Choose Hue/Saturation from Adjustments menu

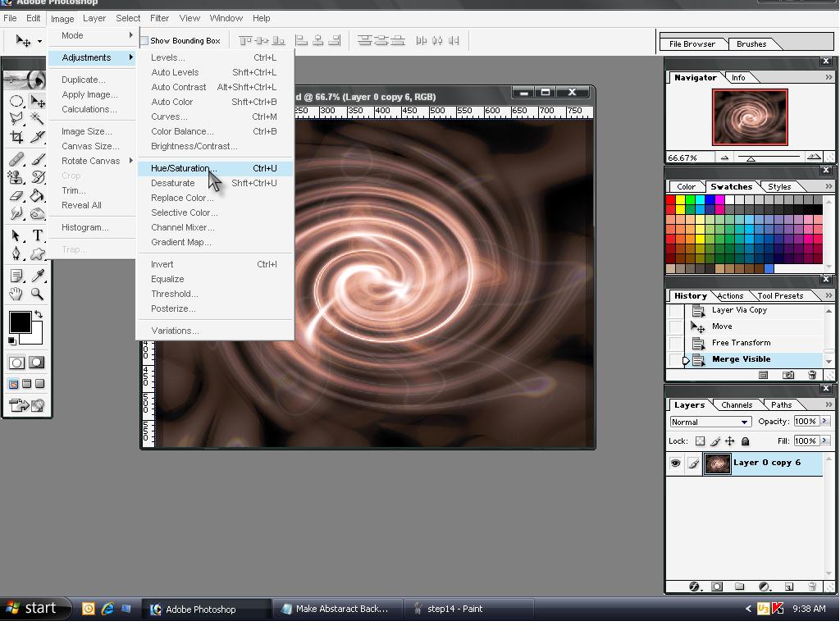[x=215, y=168]
